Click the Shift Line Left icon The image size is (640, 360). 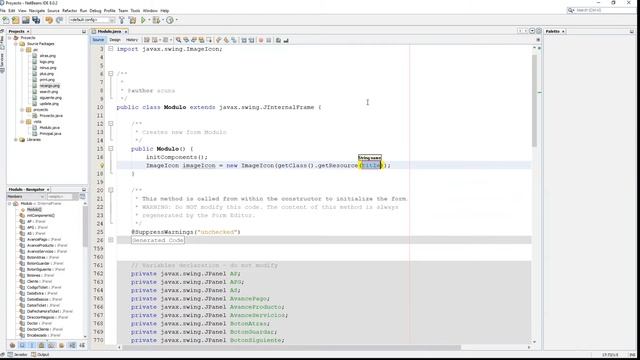(x=244, y=40)
